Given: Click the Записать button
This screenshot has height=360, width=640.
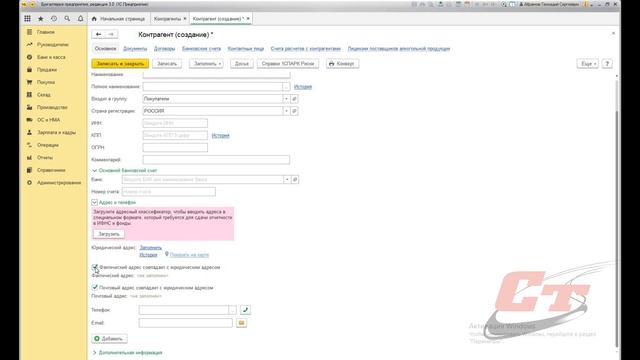Looking at the screenshot, I should (x=167, y=64).
